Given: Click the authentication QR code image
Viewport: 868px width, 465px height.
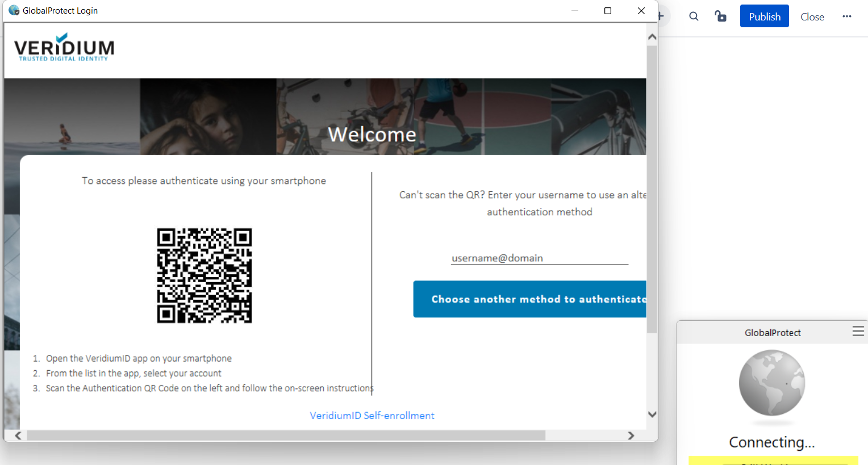Looking at the screenshot, I should pos(205,276).
